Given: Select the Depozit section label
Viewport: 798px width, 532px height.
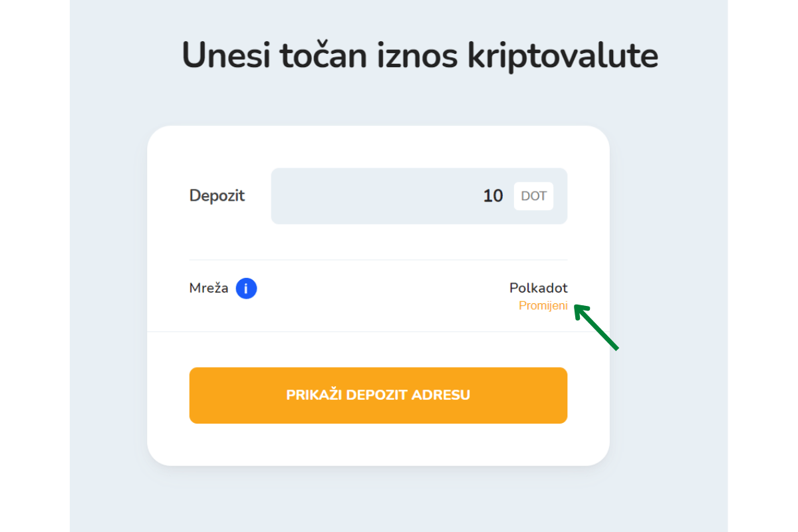Looking at the screenshot, I should tap(217, 196).
